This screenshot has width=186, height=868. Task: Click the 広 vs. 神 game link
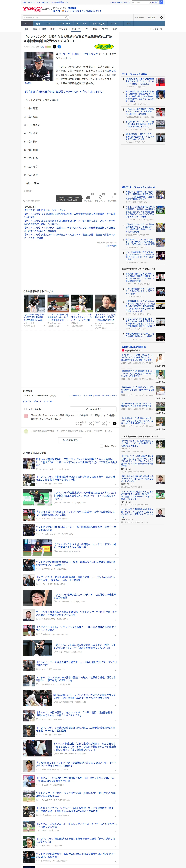pyautogui.click(x=48, y=402)
